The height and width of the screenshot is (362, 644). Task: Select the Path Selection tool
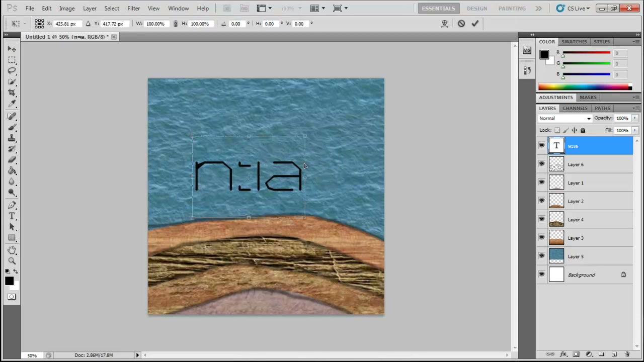pyautogui.click(x=12, y=227)
